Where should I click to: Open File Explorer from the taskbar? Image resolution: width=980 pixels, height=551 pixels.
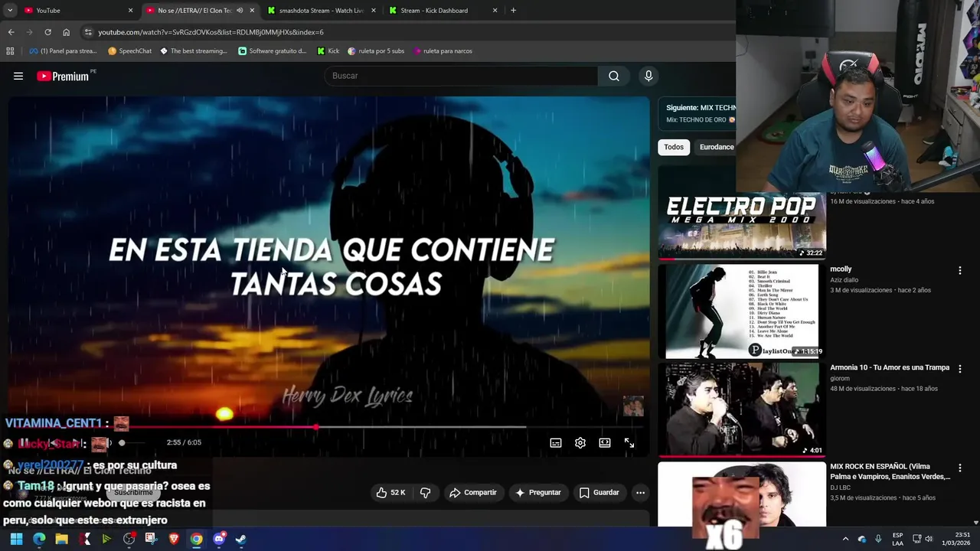pyautogui.click(x=61, y=539)
